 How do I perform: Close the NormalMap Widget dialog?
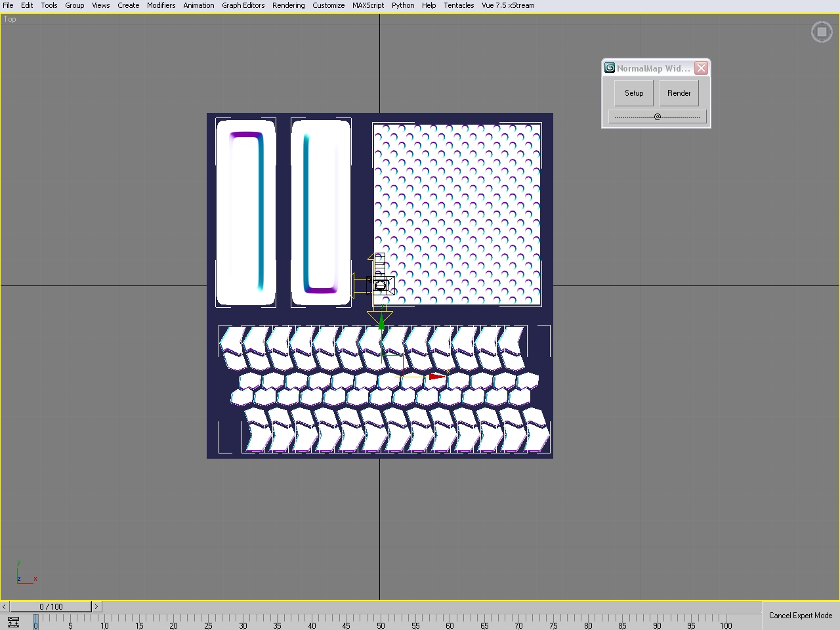(701, 68)
